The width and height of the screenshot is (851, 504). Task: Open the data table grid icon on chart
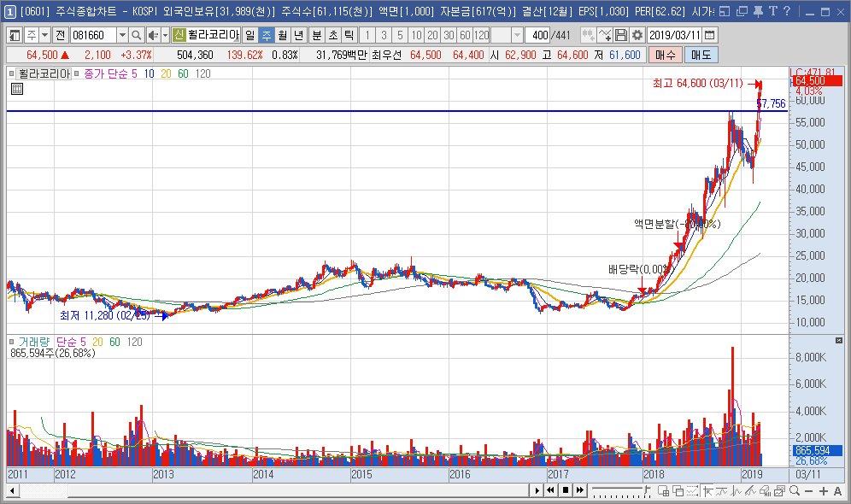tap(17, 89)
